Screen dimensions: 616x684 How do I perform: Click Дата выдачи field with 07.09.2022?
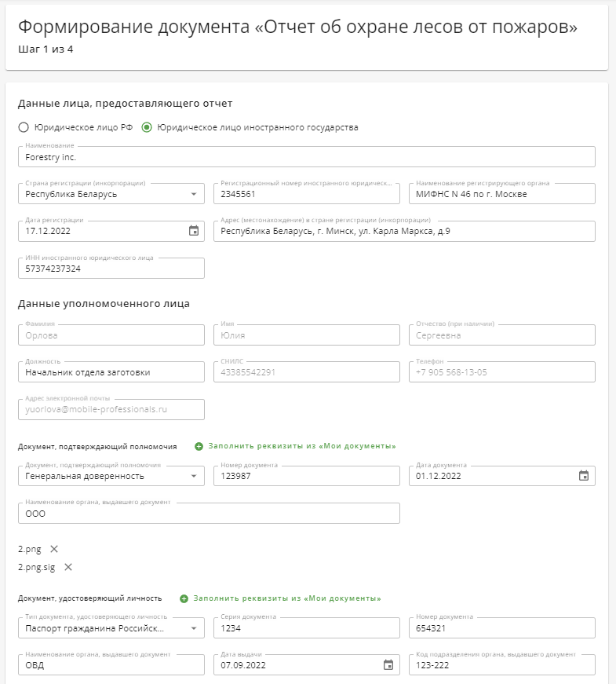(307, 665)
